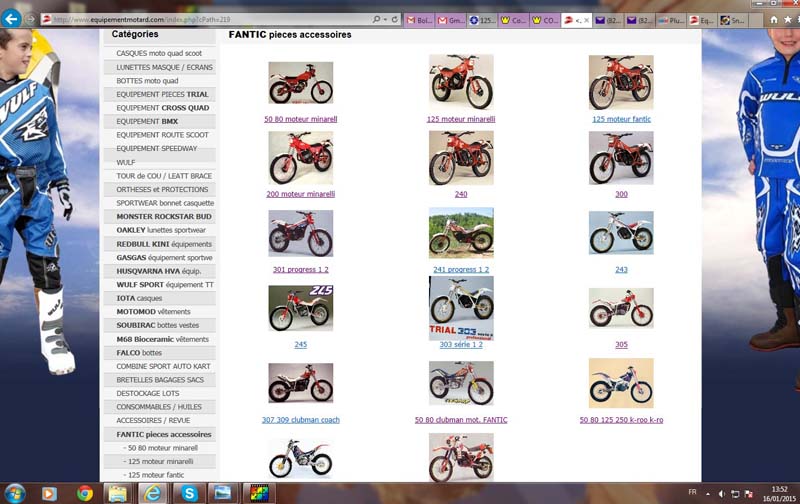Open Action Center flag tray icon
The width and height of the screenshot is (800, 504).
(749, 494)
